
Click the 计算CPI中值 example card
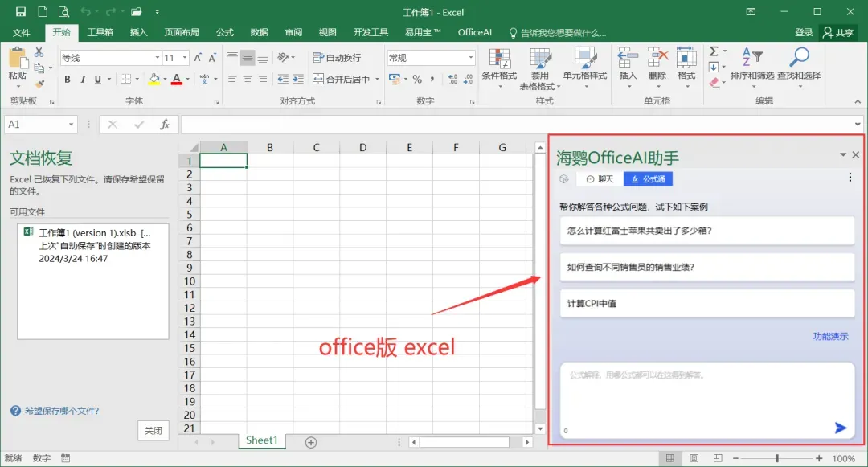click(x=707, y=303)
